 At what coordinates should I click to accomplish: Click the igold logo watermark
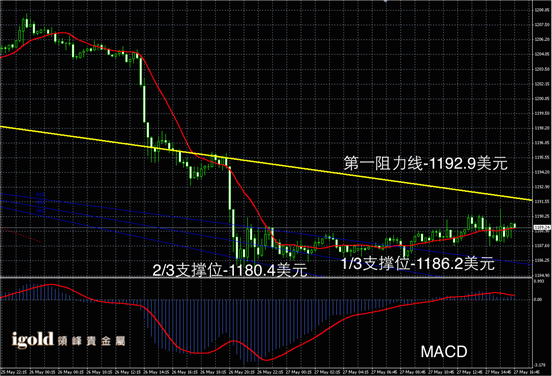tap(32, 340)
